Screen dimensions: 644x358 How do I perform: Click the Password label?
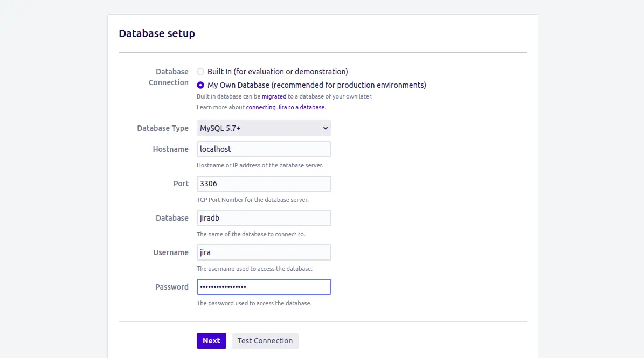tap(172, 287)
